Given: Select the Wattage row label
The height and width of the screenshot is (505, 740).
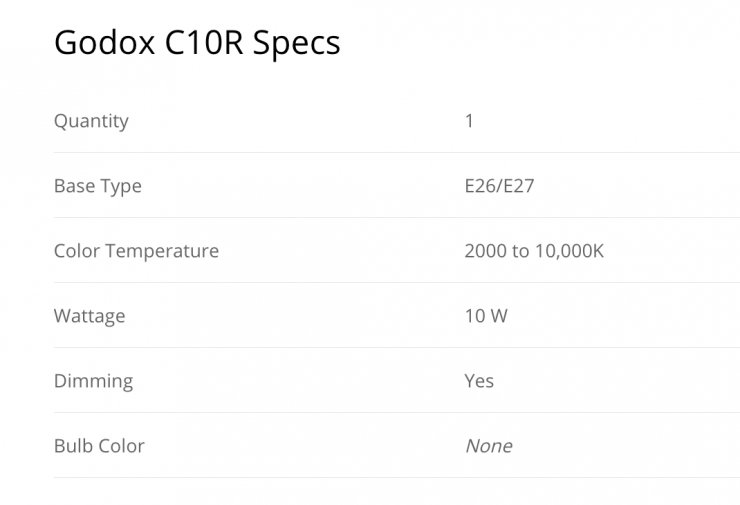Looking at the screenshot, I should coord(89,316).
